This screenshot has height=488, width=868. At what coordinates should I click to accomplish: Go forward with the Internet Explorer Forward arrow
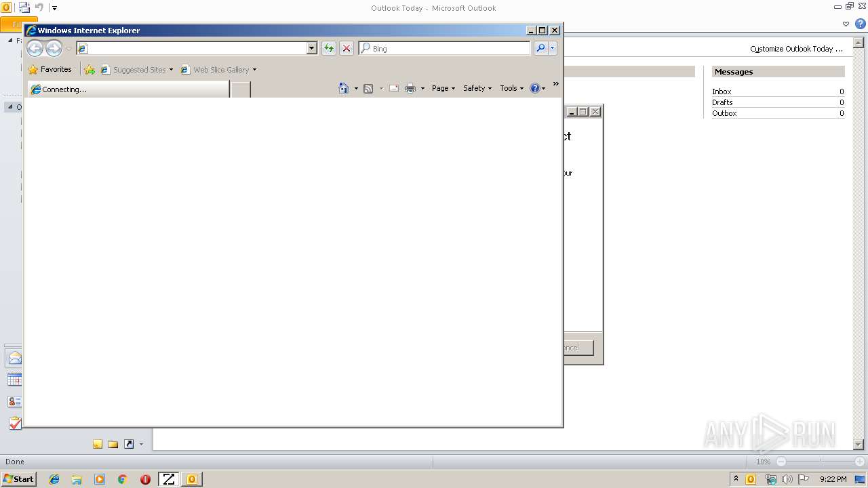coord(54,48)
